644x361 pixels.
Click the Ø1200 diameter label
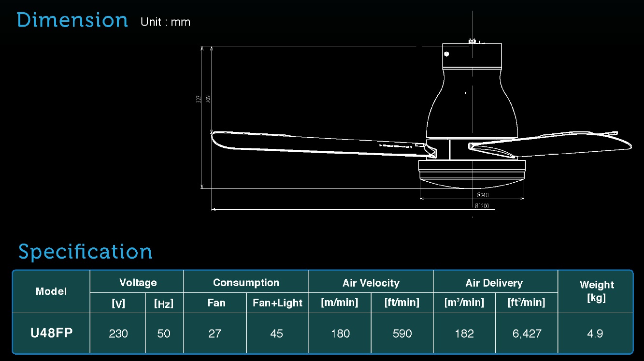coord(482,206)
